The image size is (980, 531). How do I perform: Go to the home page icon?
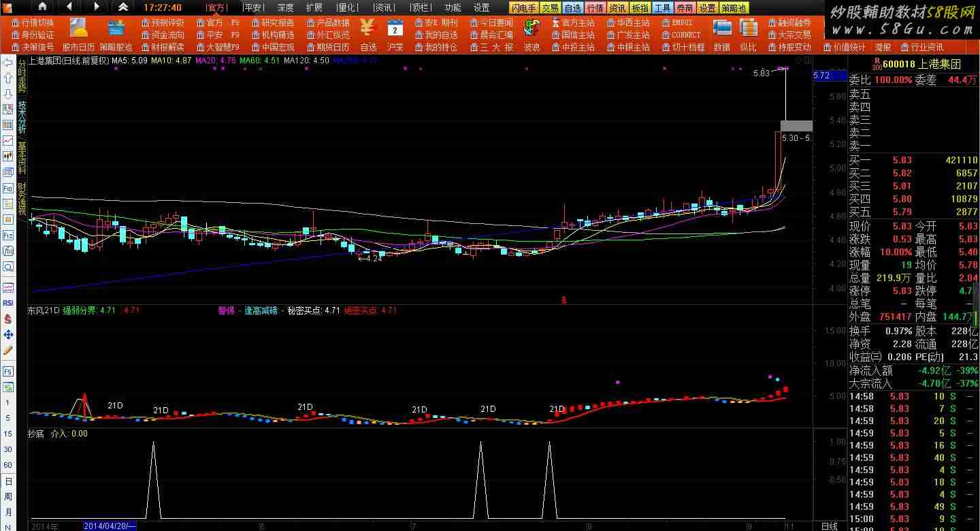tap(42, 7)
